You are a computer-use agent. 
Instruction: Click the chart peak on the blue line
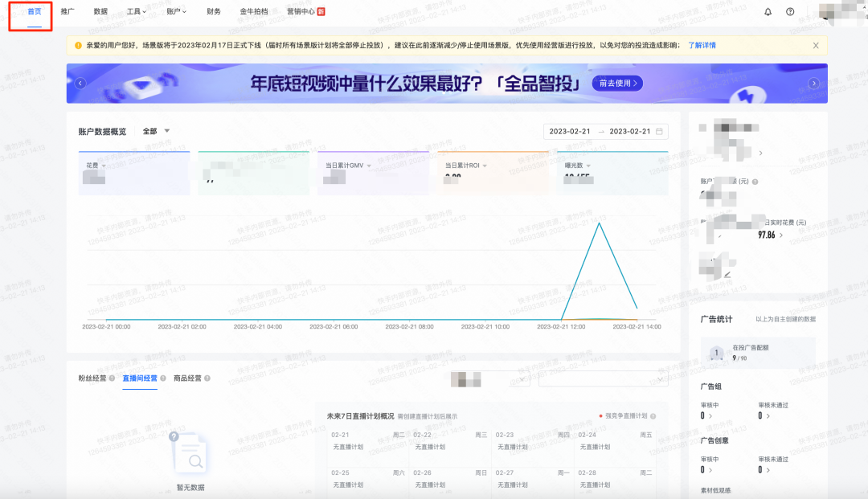(599, 223)
